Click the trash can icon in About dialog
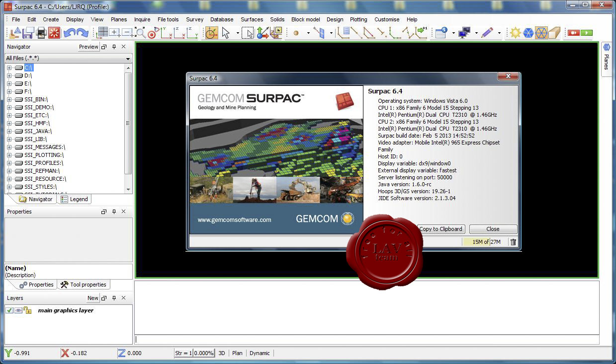This screenshot has width=616, height=364. pos(513,242)
